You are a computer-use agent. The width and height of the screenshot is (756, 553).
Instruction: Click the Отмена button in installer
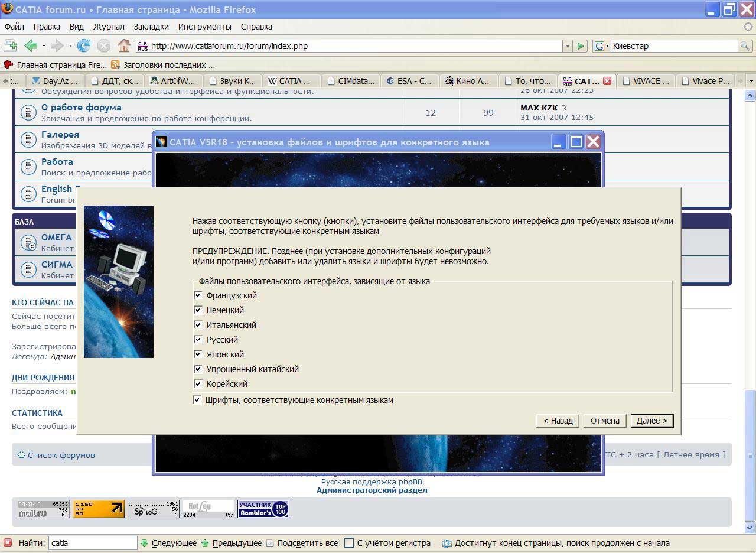(605, 421)
